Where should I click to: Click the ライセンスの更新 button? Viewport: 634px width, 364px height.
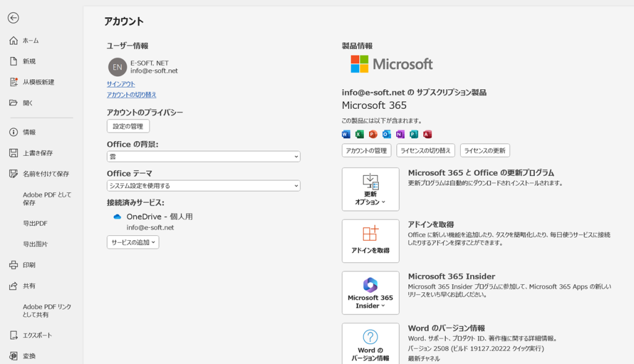[485, 150]
